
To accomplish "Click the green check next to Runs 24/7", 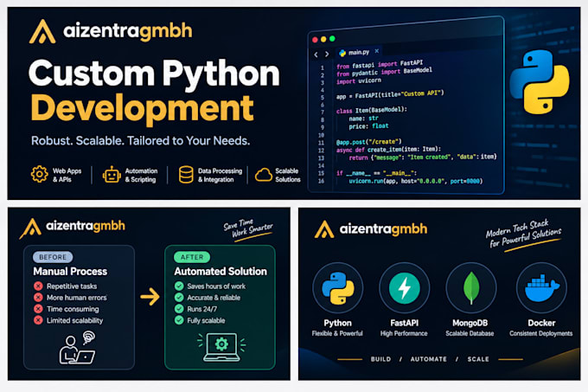I will (179, 309).
